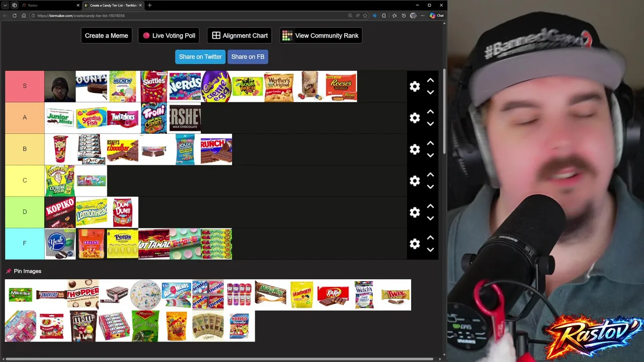Move D tier row down with chevron
This screenshot has width=644, height=362.
pos(430,218)
